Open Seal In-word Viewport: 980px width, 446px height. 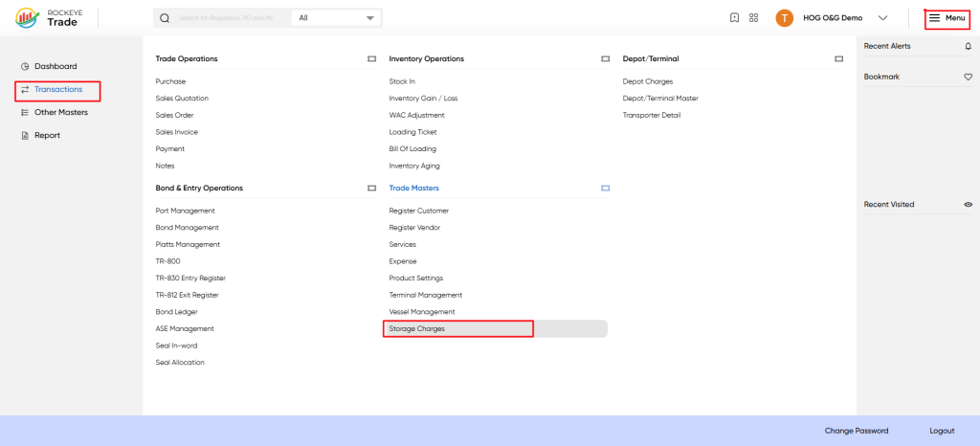(176, 346)
